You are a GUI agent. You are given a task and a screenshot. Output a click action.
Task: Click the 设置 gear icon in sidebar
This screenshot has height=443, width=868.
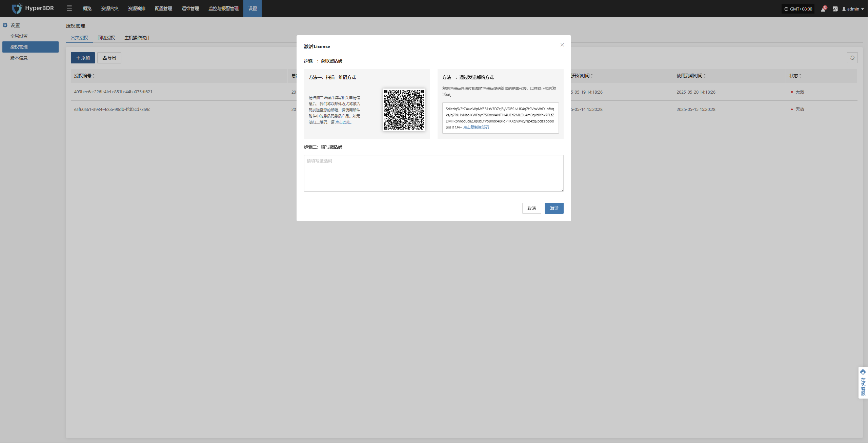pos(5,25)
